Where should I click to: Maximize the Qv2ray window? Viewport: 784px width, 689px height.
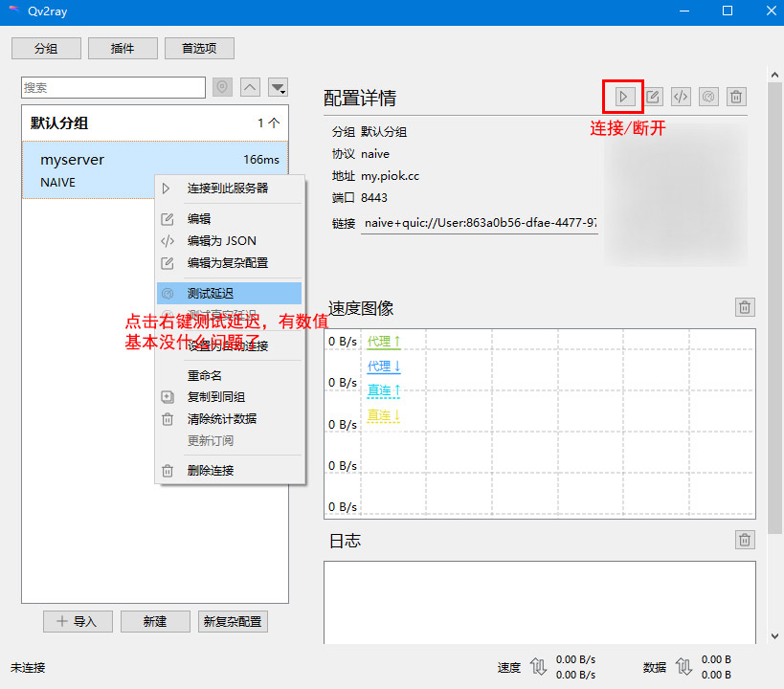(728, 11)
